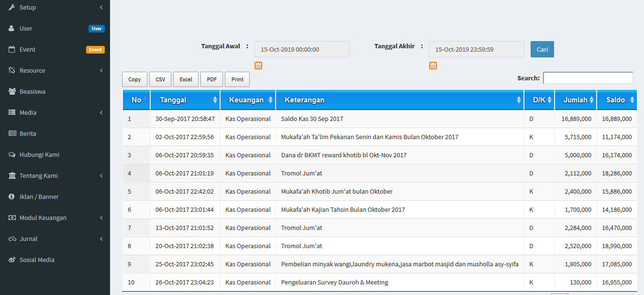
Task: Open the Beasiswa menu item
Action: pos(55,91)
